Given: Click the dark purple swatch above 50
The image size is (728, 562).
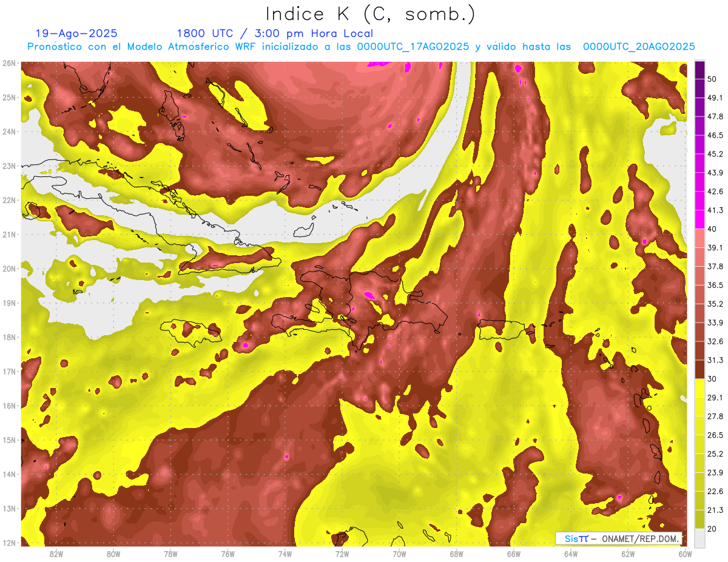Looking at the screenshot, I should click(x=699, y=70).
